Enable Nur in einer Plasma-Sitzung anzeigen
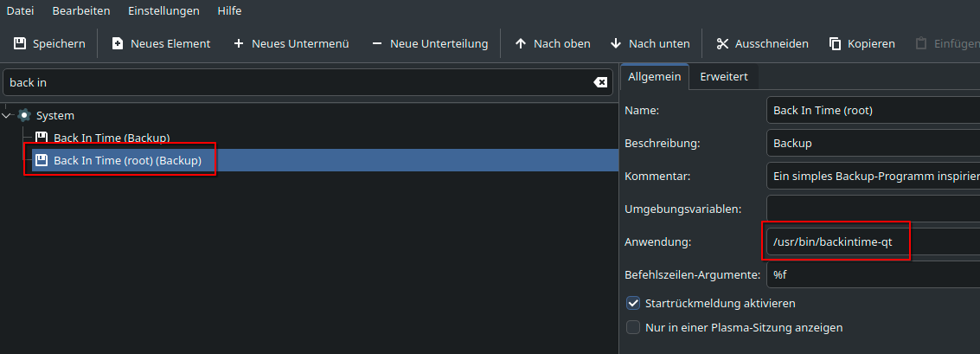Screen dimensions: 980x354 point(633,328)
